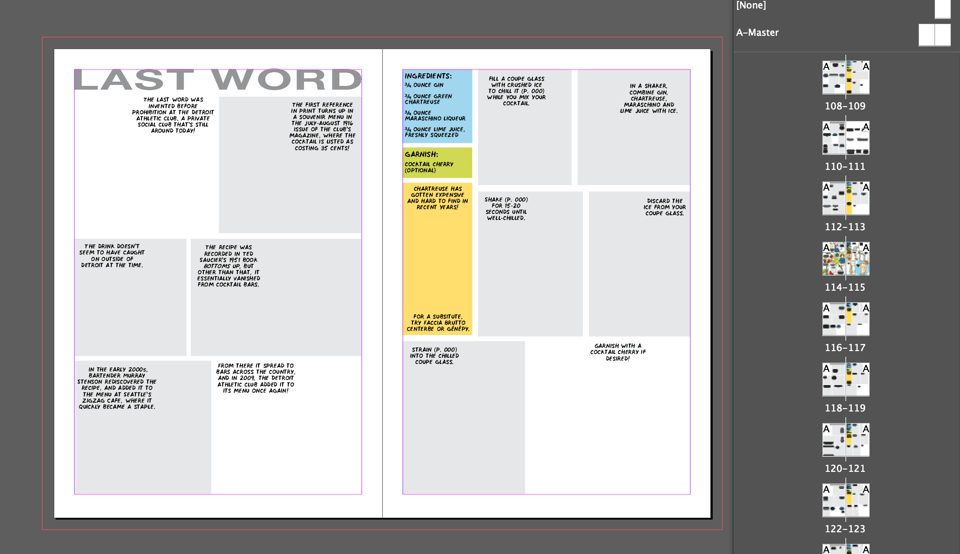Click the A-Master spread thumbnail icon
Viewport: 960px width, 554px height.
click(934, 34)
